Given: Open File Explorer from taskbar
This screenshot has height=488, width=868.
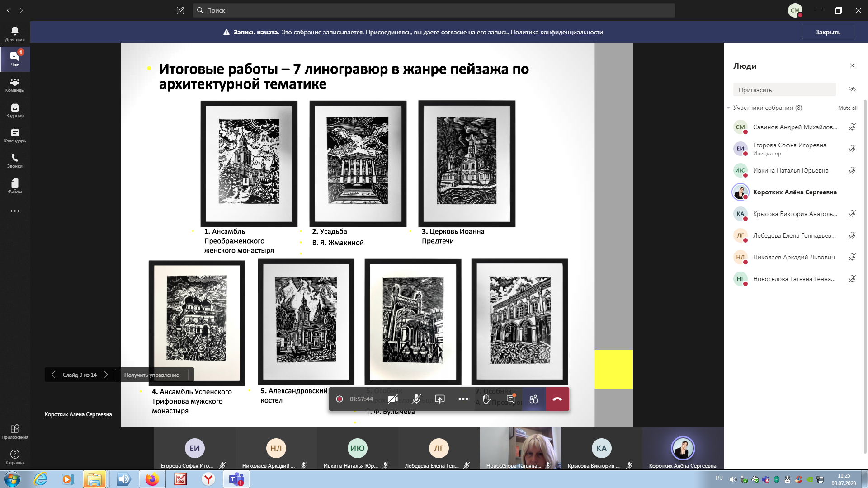Looking at the screenshot, I should pyautogui.click(x=94, y=479).
